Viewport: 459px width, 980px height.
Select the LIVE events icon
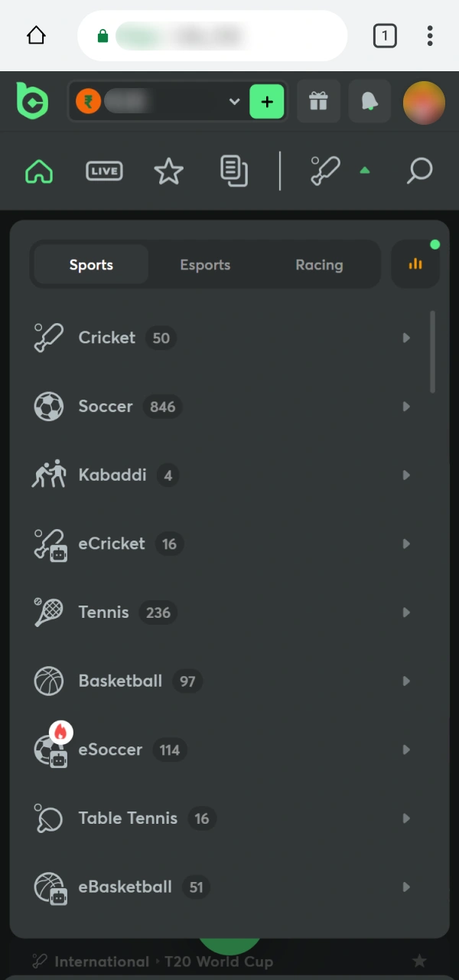(104, 171)
